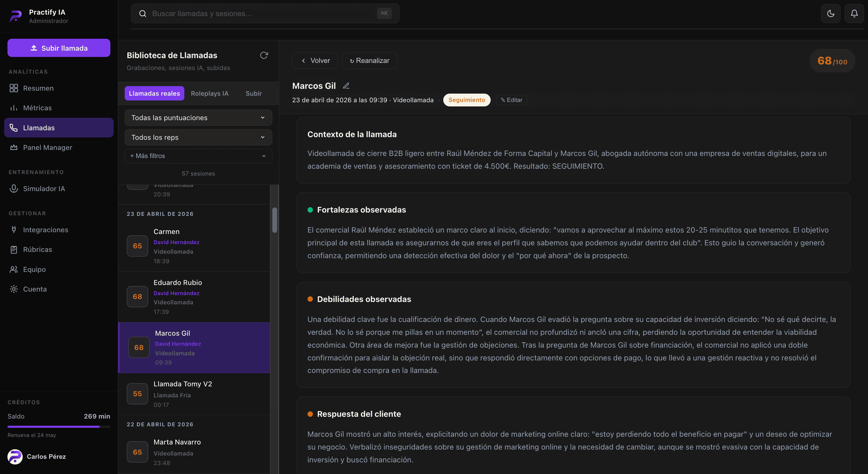Click the 23 DE ABRIL DE 2026 date header
Viewport: 868px width, 474px height.
[160, 214]
